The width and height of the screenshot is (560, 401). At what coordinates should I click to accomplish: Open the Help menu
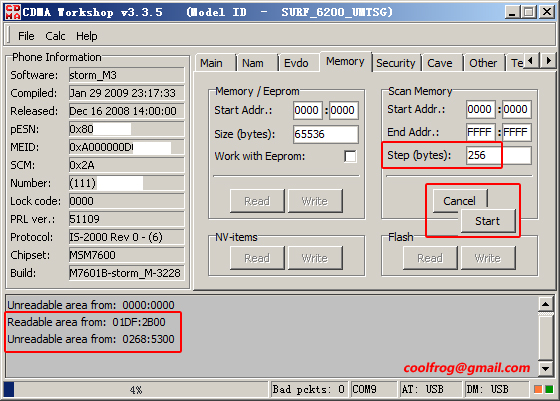click(86, 36)
